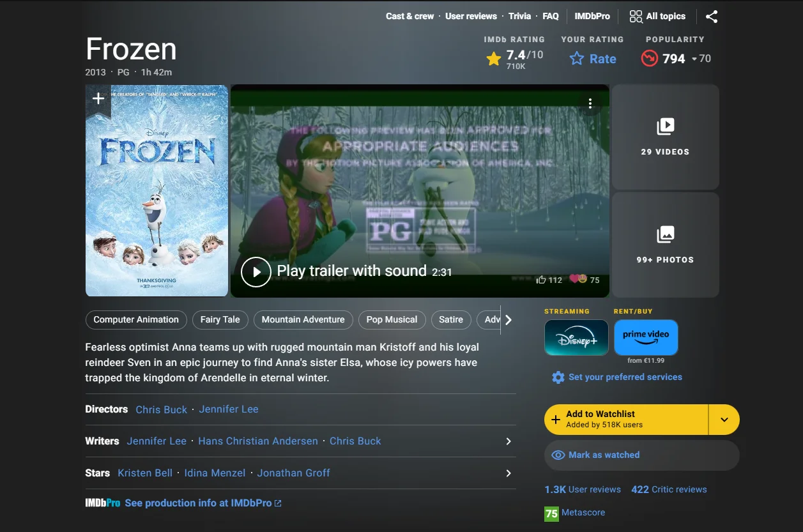This screenshot has height=532, width=803.
Task: Open the trailer's three-dot options menu
Action: click(590, 103)
